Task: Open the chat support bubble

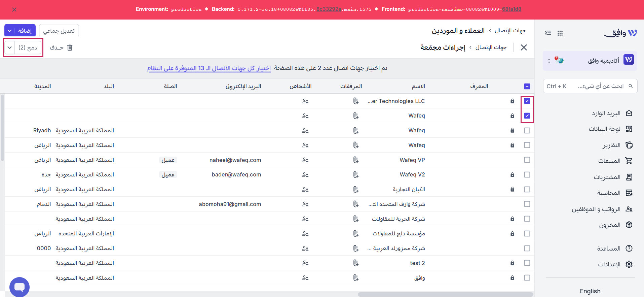Action: [x=20, y=287]
